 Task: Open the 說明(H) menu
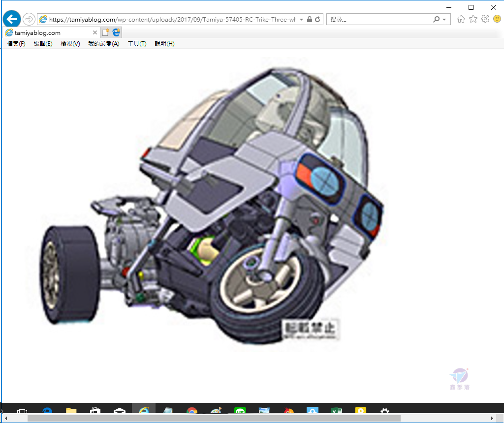[164, 44]
